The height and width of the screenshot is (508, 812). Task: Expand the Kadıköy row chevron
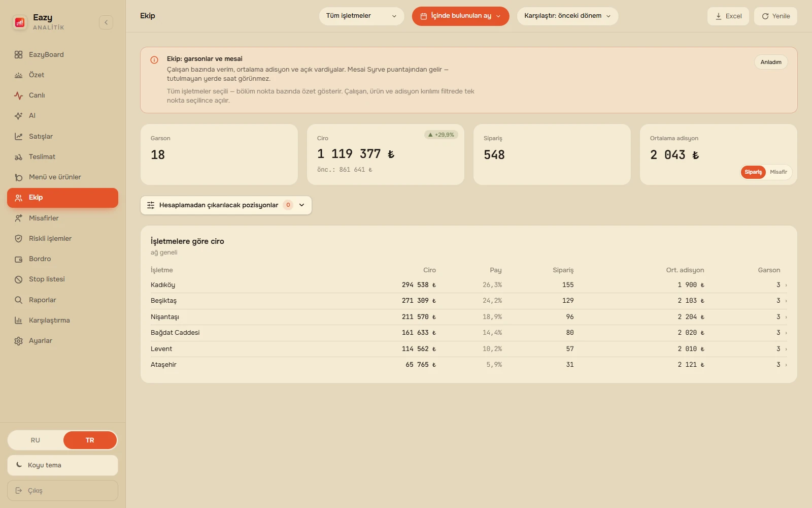pyautogui.click(x=786, y=285)
